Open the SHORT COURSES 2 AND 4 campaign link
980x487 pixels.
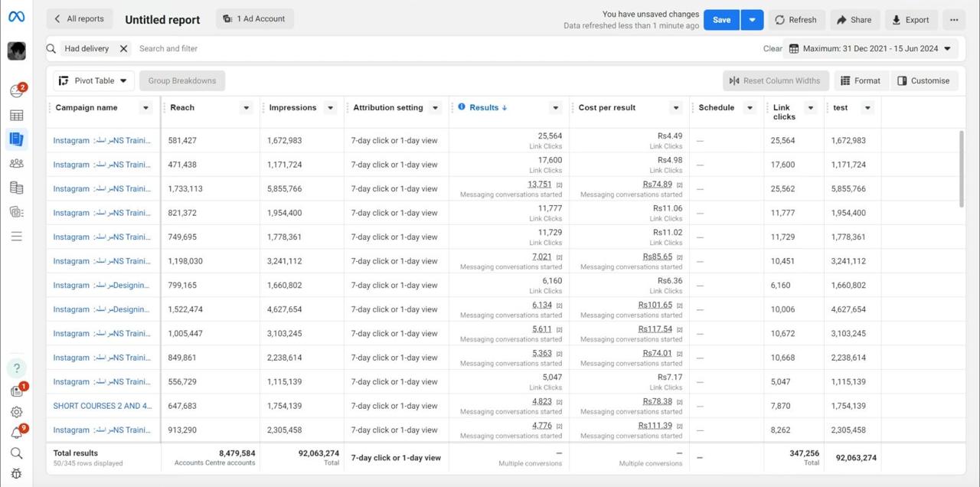(102, 406)
